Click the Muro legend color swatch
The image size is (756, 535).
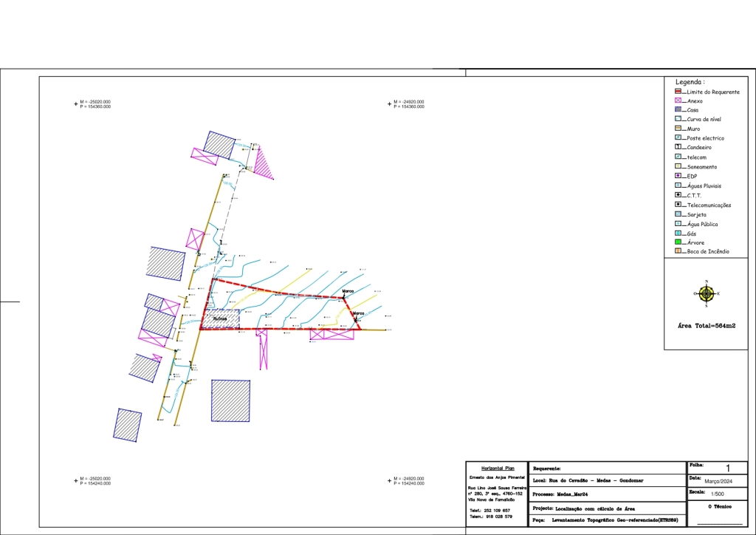(x=678, y=129)
